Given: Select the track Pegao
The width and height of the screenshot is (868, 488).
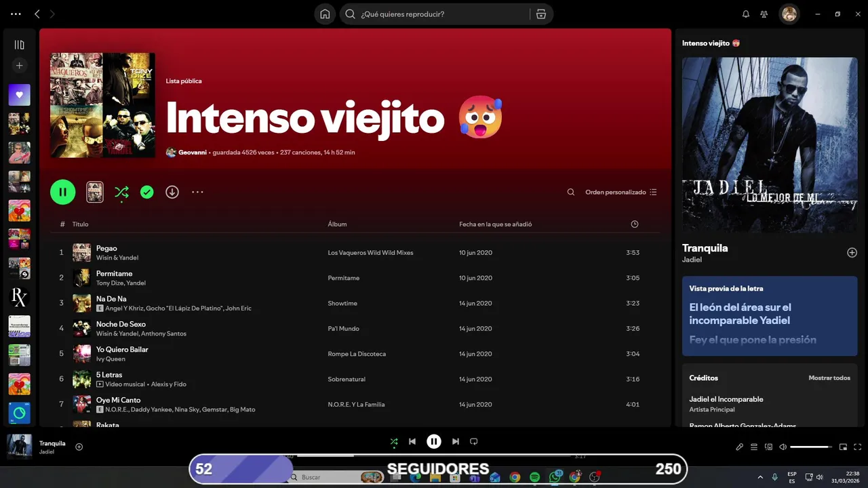Looking at the screenshot, I should tap(106, 248).
